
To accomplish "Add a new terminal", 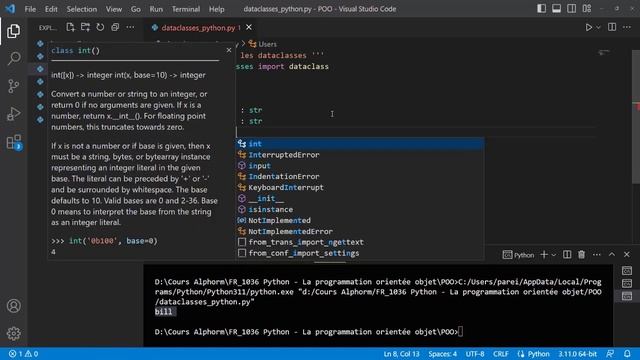I will click(544, 255).
